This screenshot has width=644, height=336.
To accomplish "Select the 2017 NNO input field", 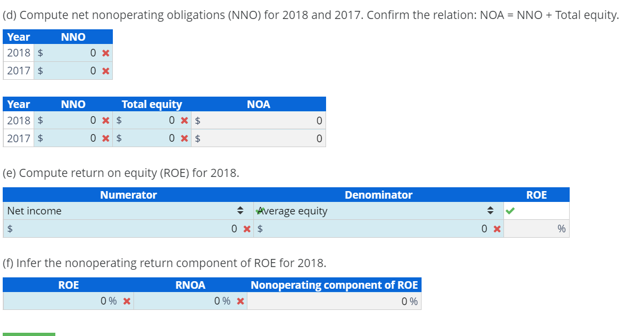I will (x=71, y=71).
